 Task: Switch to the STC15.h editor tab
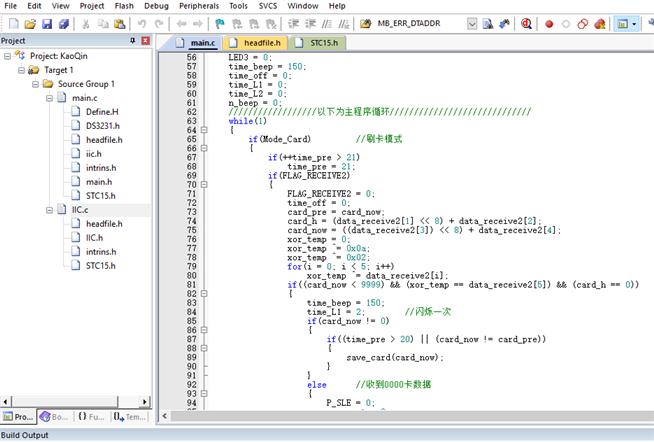pyautogui.click(x=317, y=43)
